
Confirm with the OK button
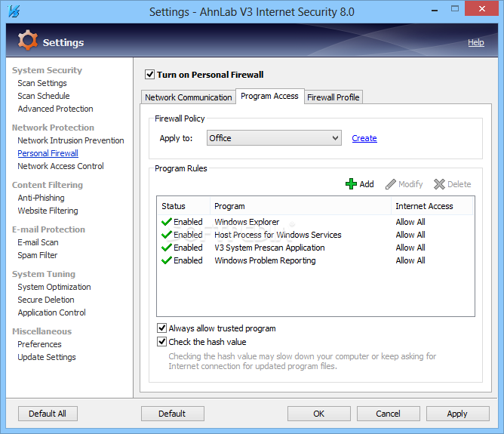319,414
